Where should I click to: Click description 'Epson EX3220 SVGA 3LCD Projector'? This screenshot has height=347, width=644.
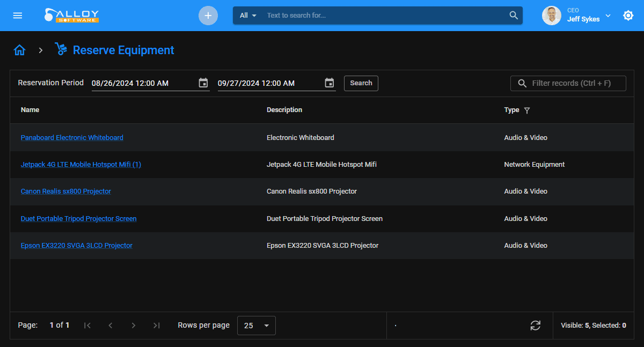point(323,246)
